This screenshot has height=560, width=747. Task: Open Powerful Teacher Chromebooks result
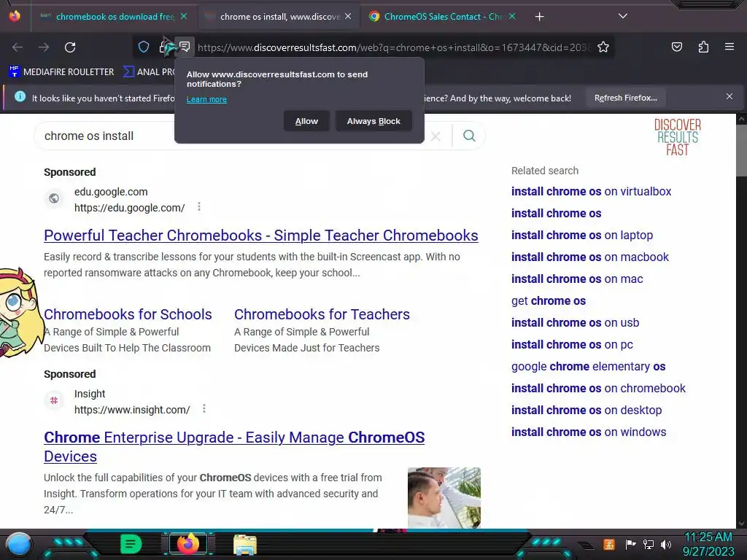click(261, 236)
